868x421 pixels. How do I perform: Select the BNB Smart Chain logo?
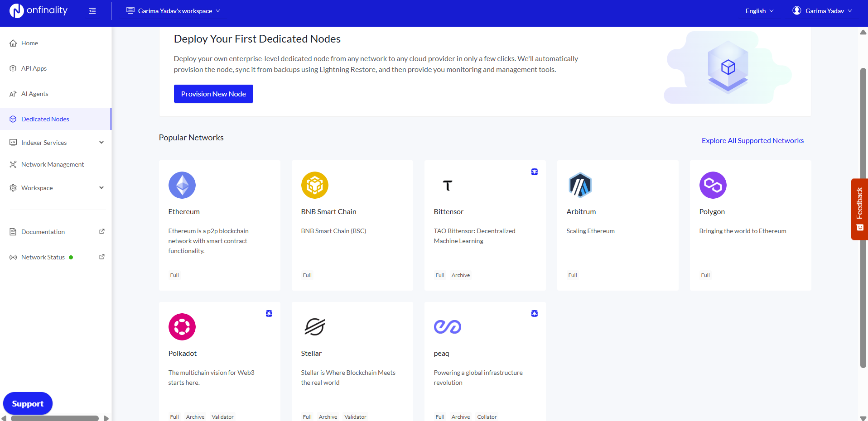click(x=314, y=185)
